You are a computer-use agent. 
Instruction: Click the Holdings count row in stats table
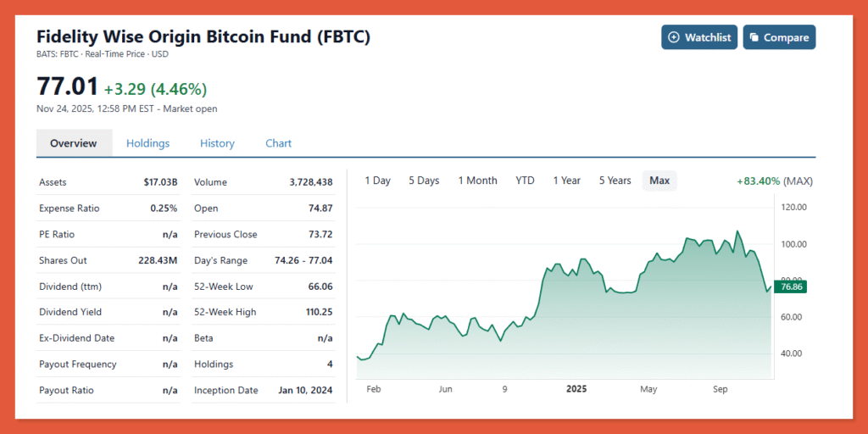pos(263,364)
